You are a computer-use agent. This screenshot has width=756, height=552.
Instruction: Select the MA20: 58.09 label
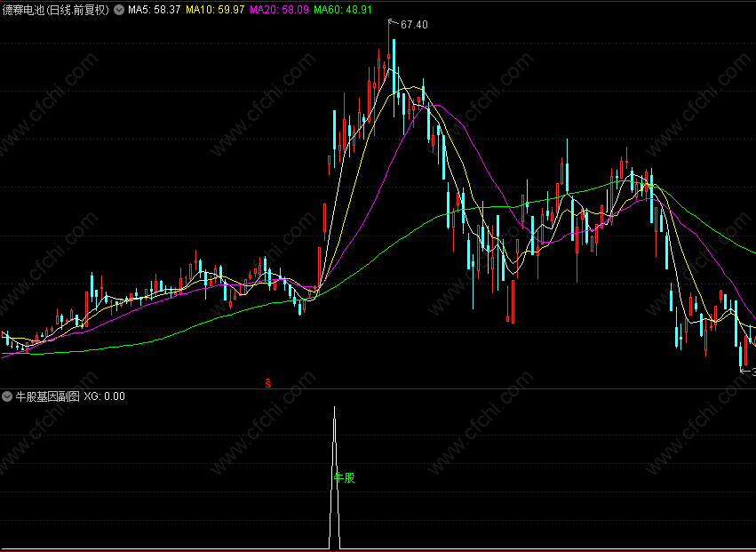coord(279,10)
